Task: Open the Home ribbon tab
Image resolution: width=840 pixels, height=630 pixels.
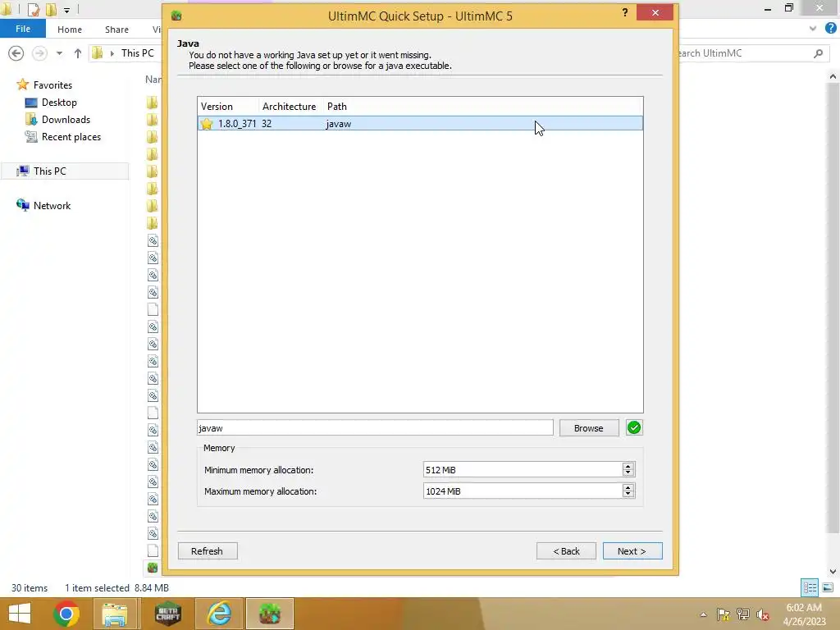Action: [x=70, y=30]
